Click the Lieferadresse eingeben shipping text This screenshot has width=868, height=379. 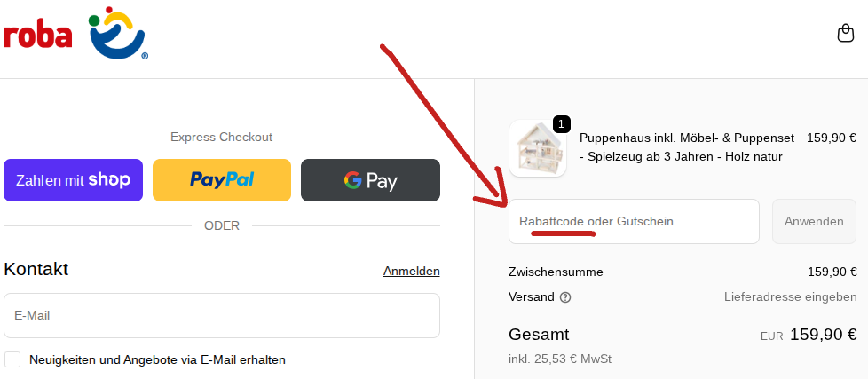[x=790, y=297]
